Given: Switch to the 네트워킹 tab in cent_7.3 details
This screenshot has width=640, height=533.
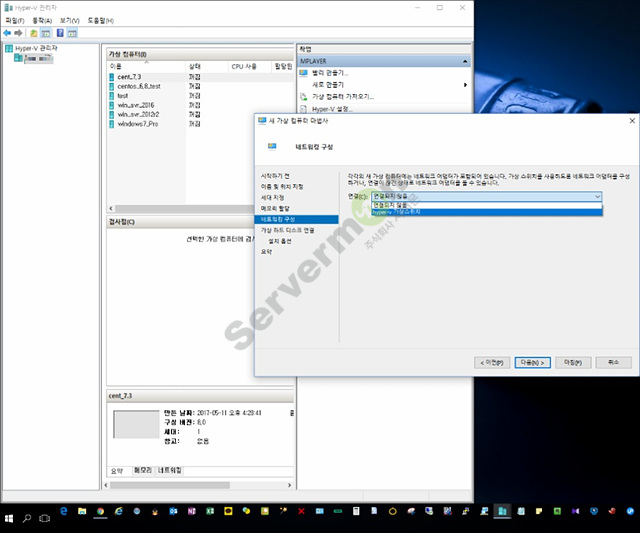Looking at the screenshot, I should (170, 471).
